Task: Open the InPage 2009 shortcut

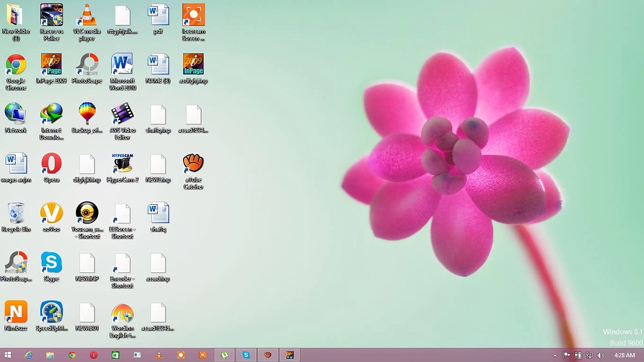Action: [51, 68]
